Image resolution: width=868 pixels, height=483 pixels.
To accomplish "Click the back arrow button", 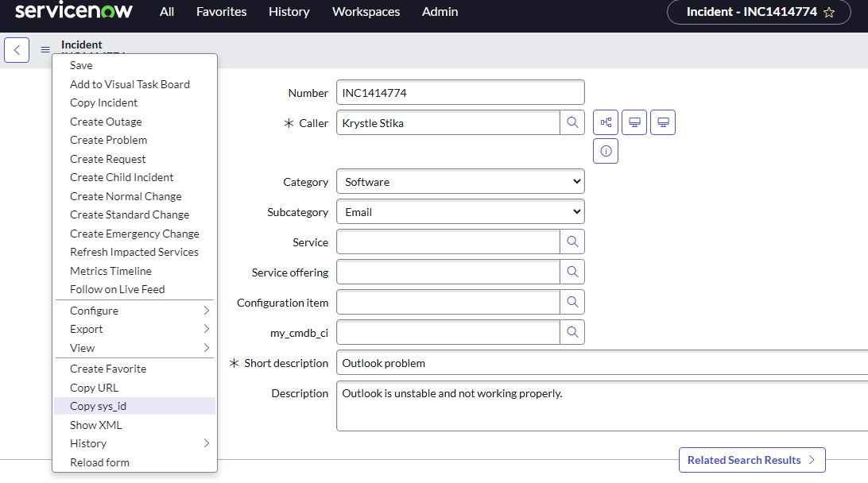I will pyautogui.click(x=17, y=50).
